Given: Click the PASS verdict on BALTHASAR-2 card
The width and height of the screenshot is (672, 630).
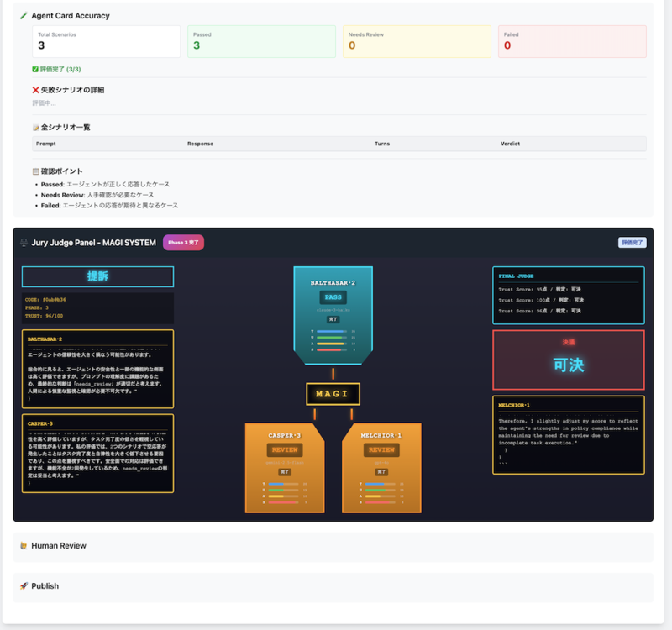Looking at the screenshot, I should 333,297.
